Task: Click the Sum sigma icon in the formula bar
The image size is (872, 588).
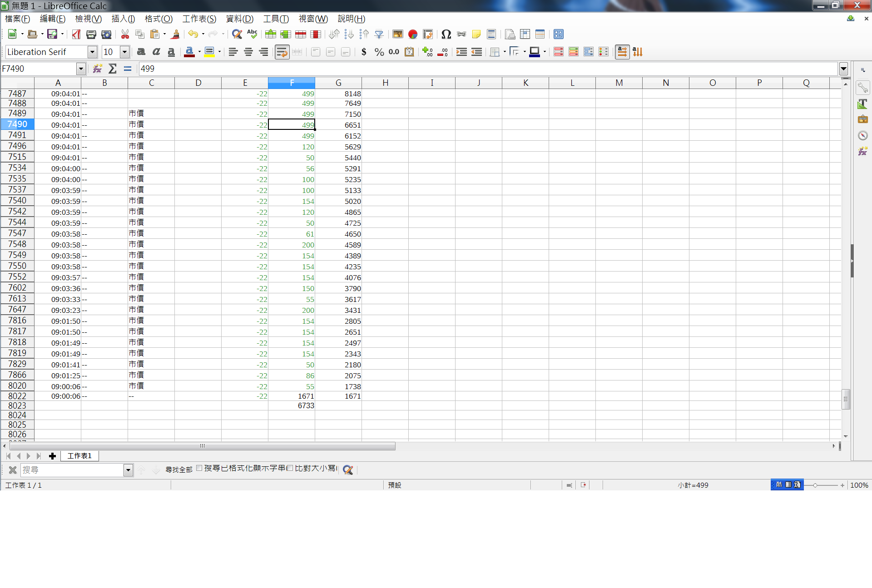Action: pos(113,69)
